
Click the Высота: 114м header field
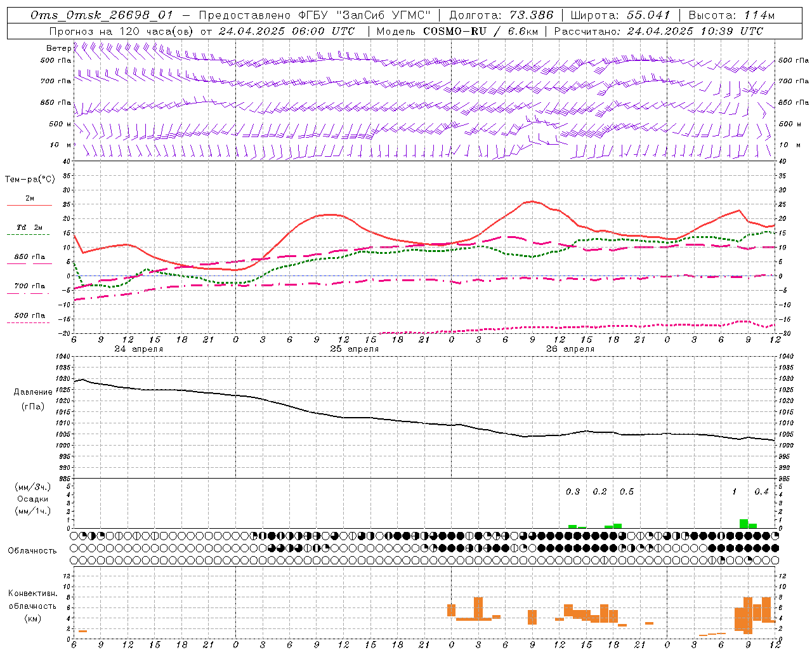[x=731, y=16]
